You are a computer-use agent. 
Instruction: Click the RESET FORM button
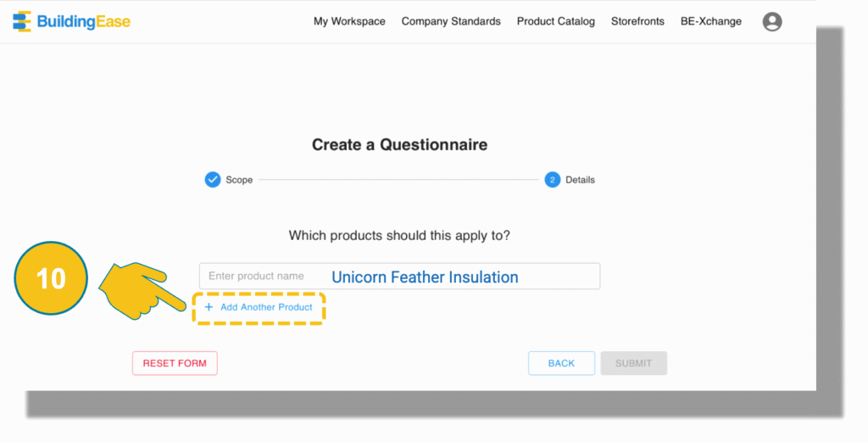point(175,363)
